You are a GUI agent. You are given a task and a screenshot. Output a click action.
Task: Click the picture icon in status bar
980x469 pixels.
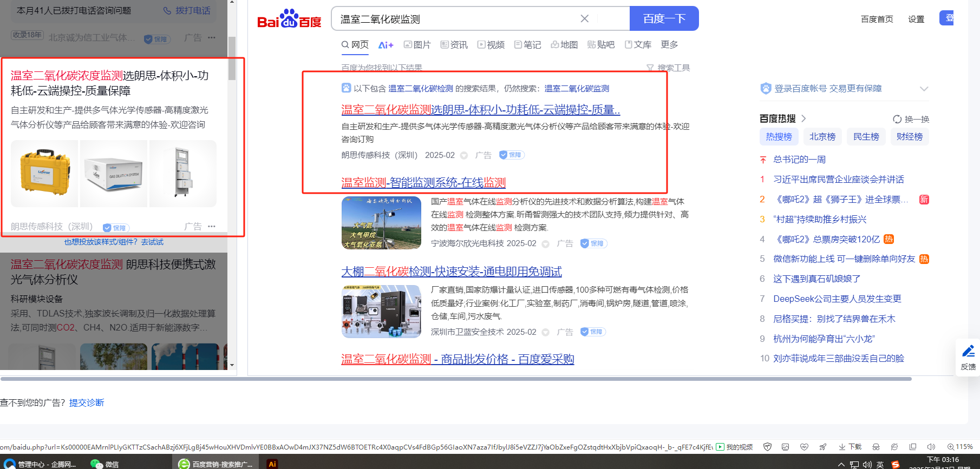786,447
